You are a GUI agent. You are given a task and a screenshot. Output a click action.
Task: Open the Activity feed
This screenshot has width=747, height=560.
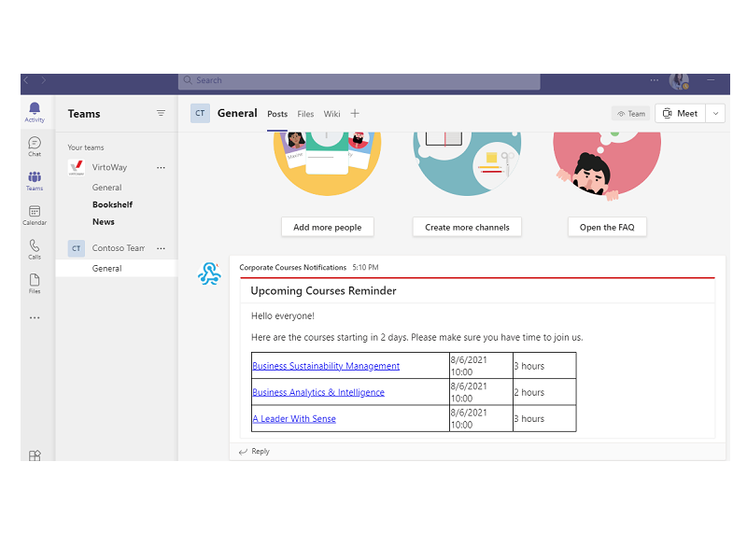click(x=35, y=114)
